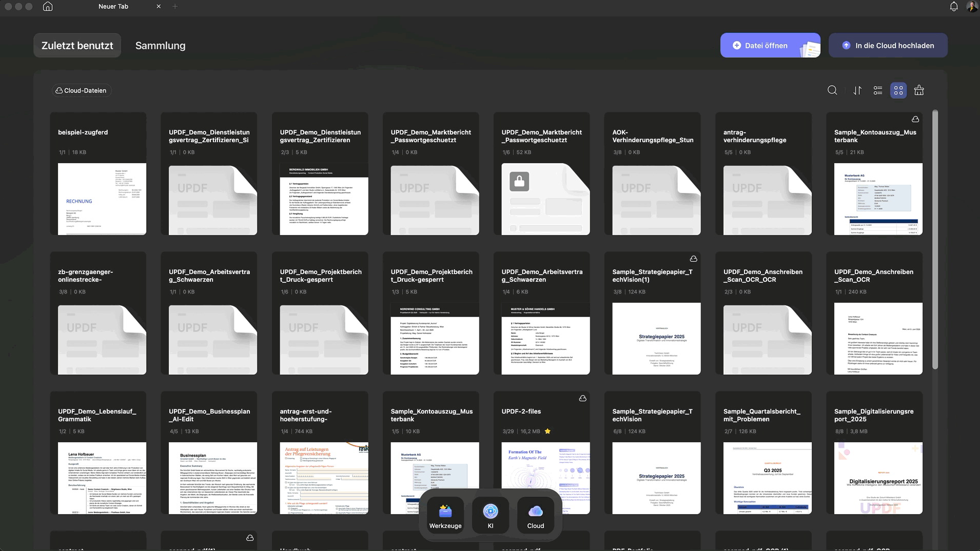Open the notifications bell
Viewport: 980px width, 551px height.
click(954, 7)
